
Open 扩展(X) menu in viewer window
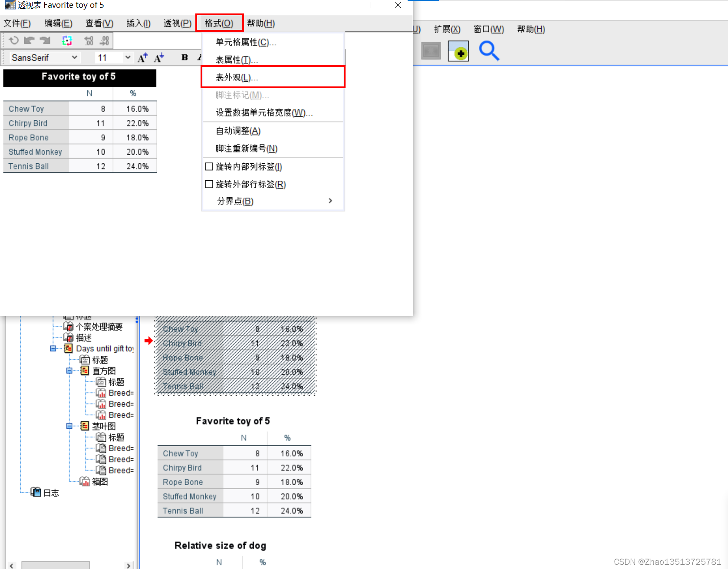click(447, 29)
